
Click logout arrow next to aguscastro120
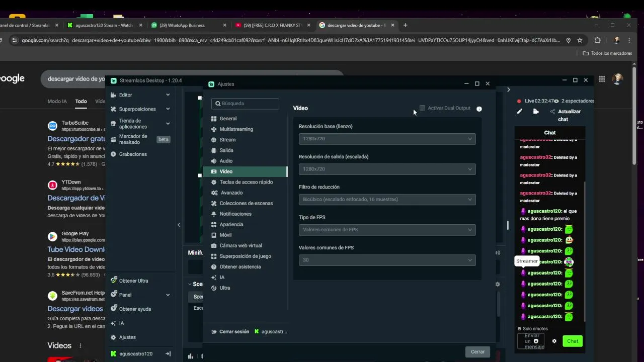click(x=168, y=354)
